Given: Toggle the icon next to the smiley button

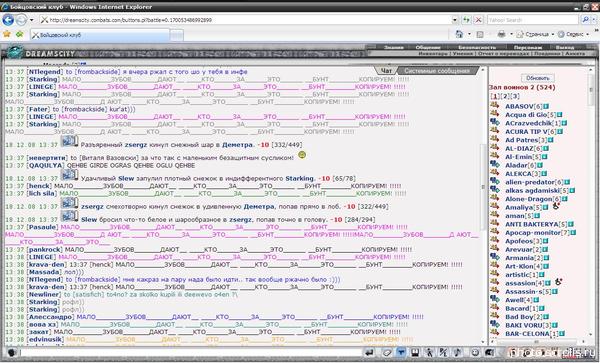Looking at the screenshot, I should click(x=489, y=352).
